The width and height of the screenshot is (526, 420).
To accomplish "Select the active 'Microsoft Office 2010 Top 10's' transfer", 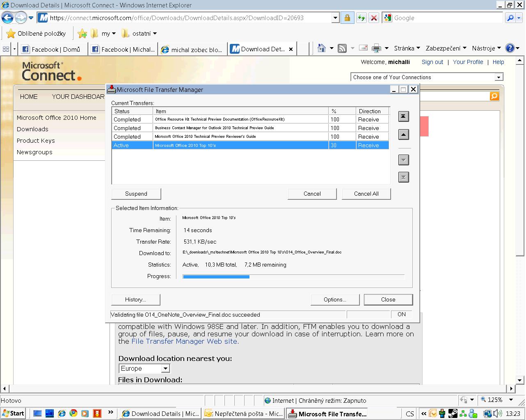I will tap(250, 145).
